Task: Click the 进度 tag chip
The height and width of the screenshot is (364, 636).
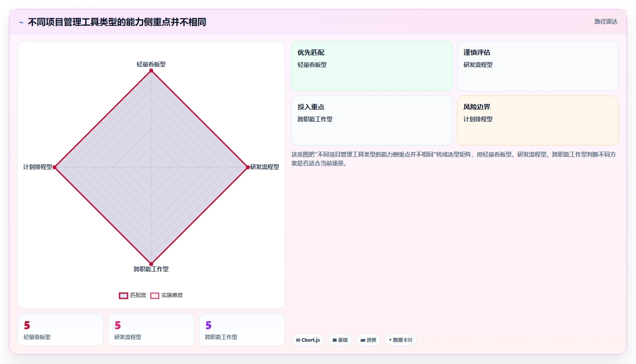Action: [x=368, y=340]
